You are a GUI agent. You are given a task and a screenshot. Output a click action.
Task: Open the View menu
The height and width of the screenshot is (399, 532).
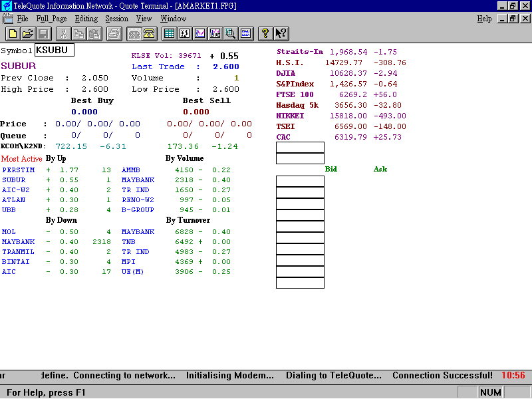(x=144, y=19)
